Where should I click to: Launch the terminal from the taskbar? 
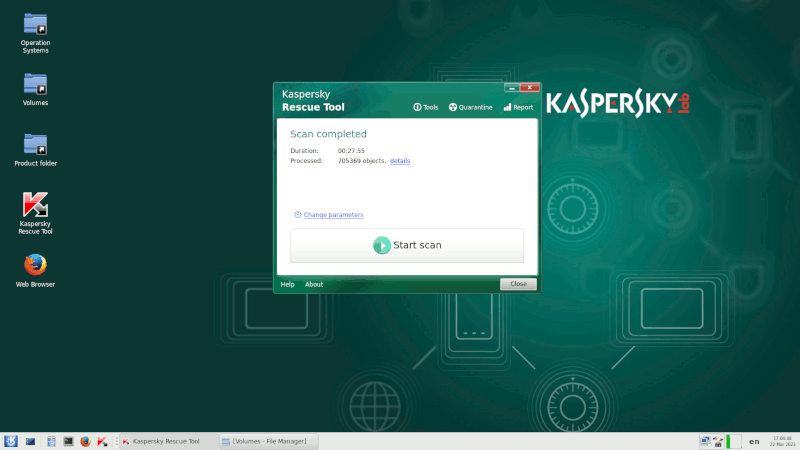68,441
